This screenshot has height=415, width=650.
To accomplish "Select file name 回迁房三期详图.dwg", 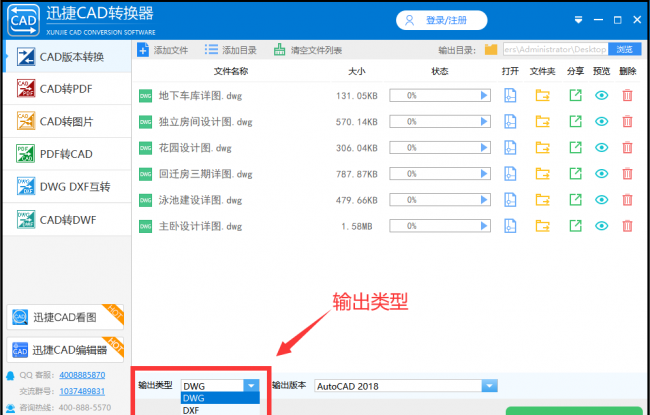I will (x=205, y=174).
